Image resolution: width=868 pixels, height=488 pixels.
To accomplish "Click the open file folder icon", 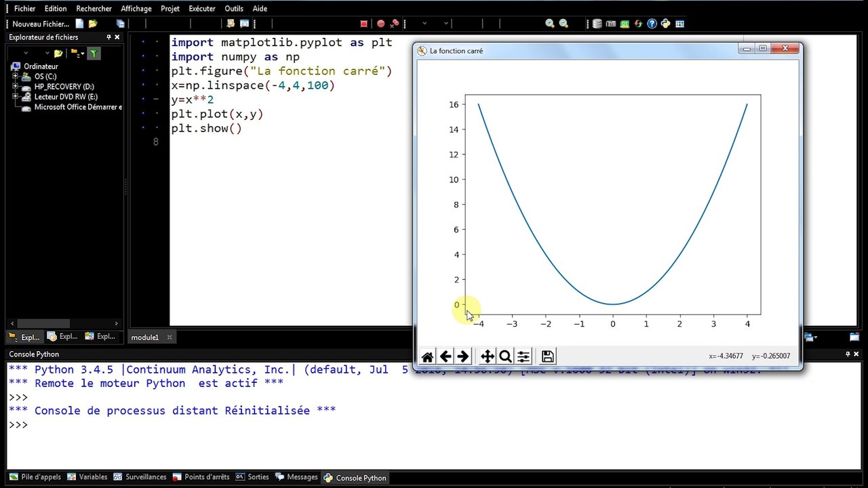I will tap(93, 24).
